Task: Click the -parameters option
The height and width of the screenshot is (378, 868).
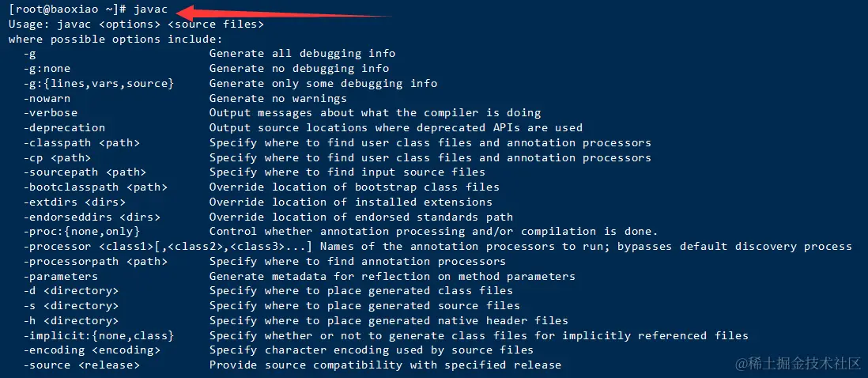Action: [x=61, y=277]
